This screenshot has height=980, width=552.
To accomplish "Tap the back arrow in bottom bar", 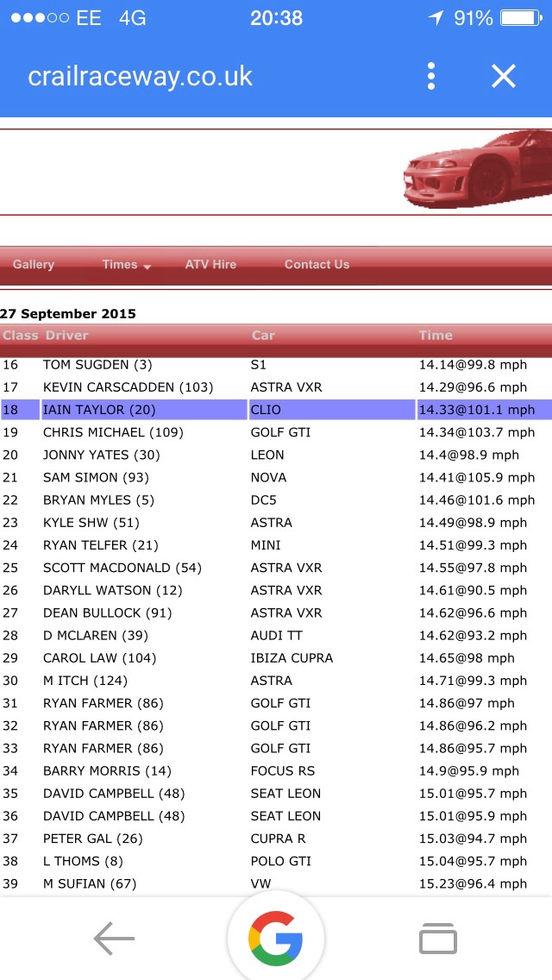I will tap(114, 939).
